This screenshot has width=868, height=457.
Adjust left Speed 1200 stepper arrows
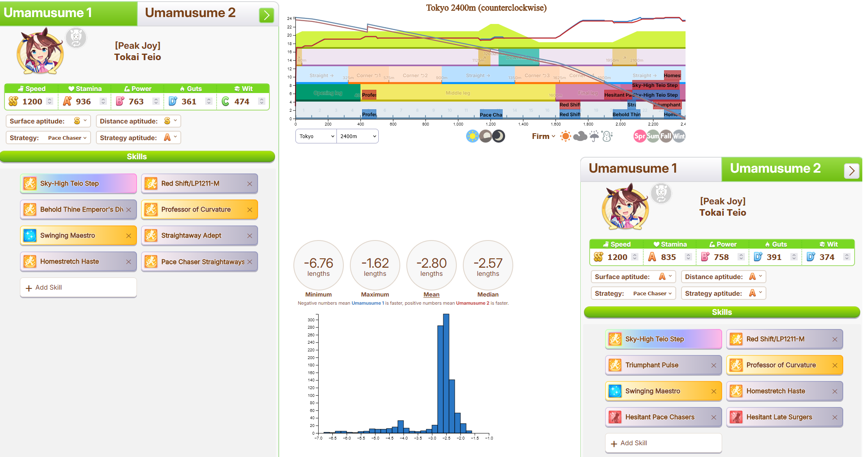[50, 102]
